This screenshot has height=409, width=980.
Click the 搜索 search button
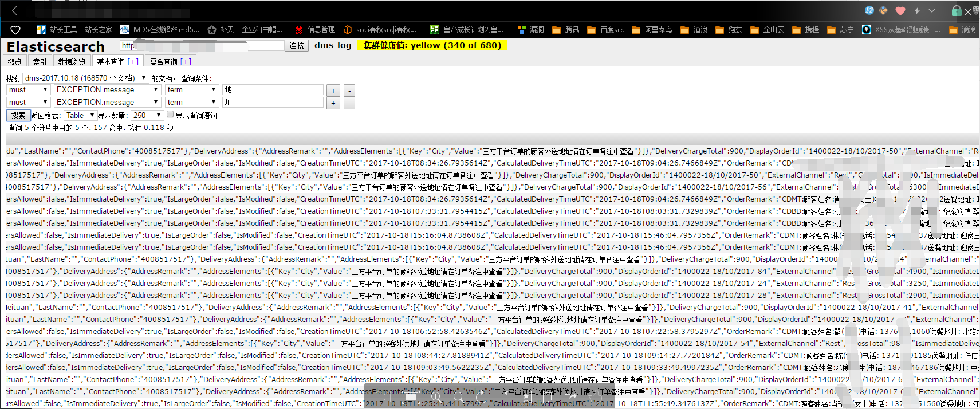coord(18,115)
